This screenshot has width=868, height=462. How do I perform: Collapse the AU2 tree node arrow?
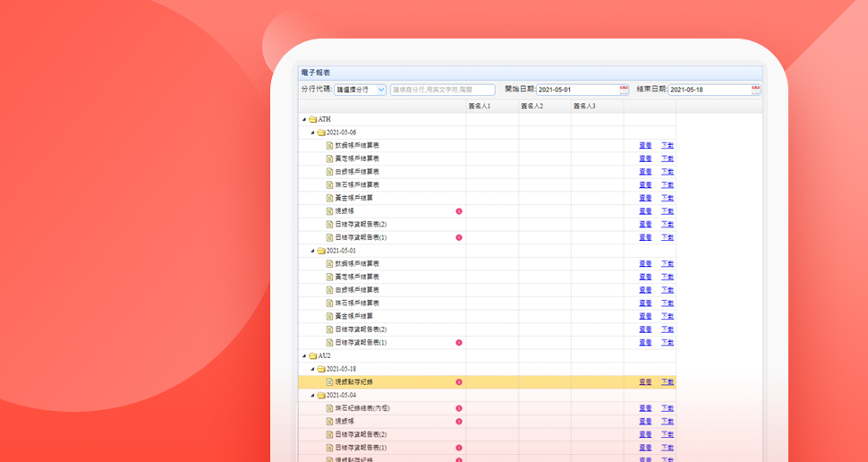(304, 356)
